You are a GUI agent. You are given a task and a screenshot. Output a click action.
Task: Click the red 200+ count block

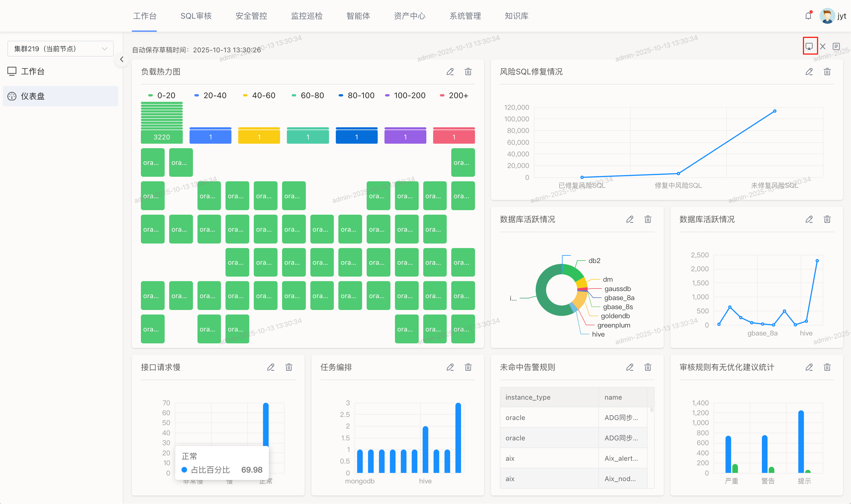[454, 137]
